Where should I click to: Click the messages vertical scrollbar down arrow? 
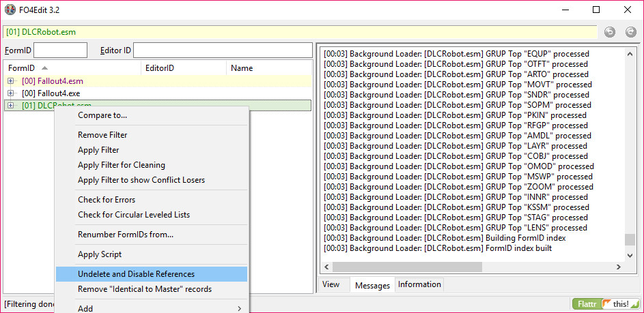[x=630, y=256]
